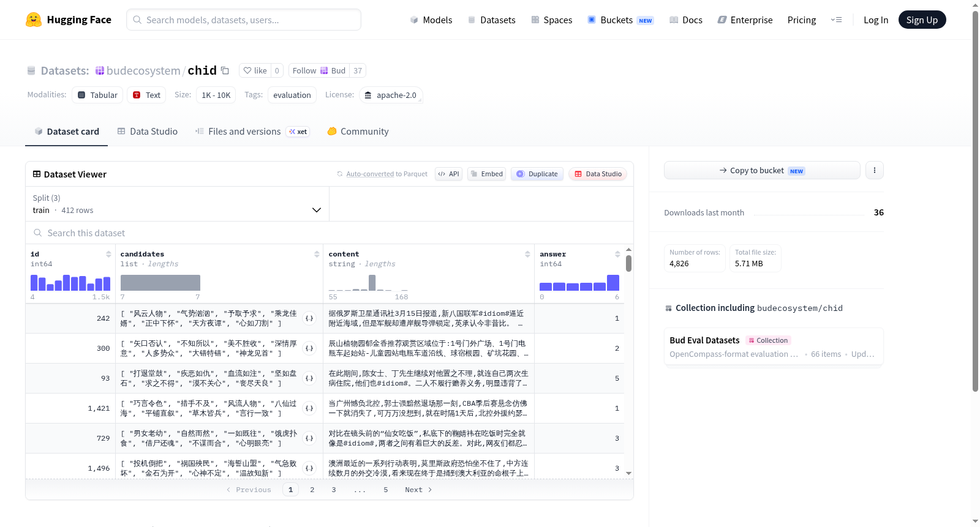Switch to the Data Studio tab
The image size is (980, 527).
coord(148,132)
